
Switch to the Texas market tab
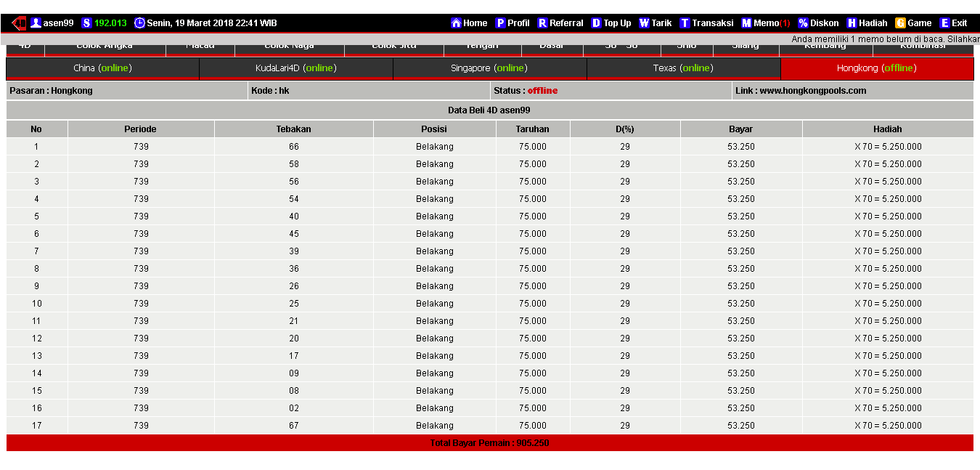683,68
